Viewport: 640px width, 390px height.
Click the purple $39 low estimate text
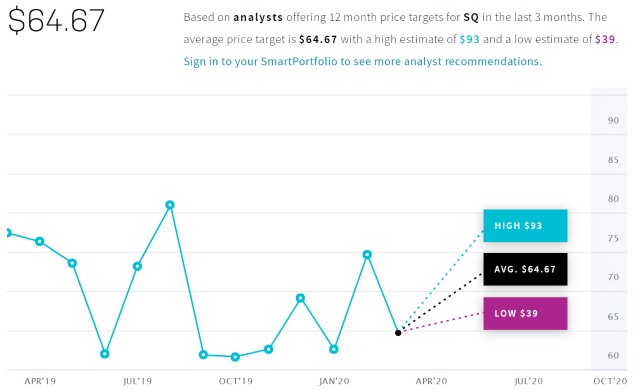coord(605,39)
